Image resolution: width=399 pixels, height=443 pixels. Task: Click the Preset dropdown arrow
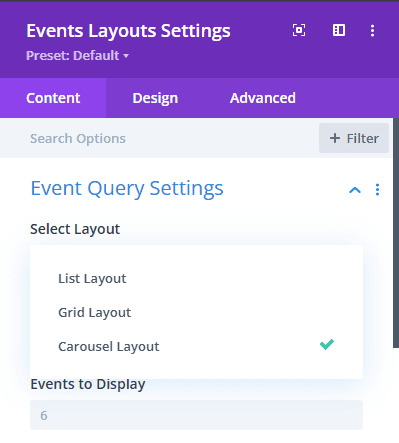coord(126,56)
